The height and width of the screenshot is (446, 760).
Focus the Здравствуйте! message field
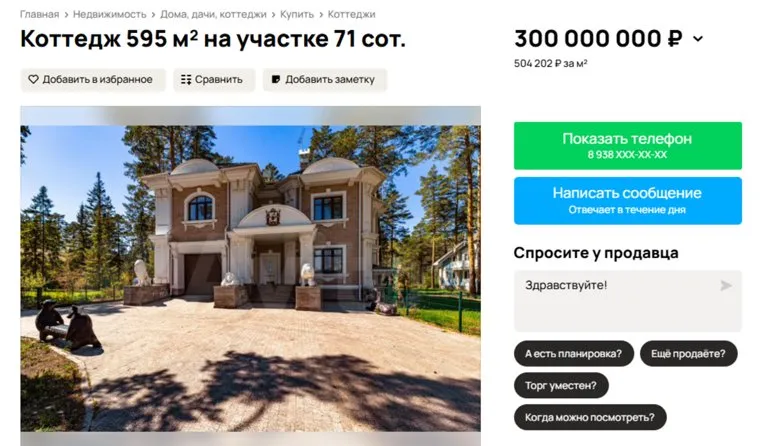tap(628, 301)
